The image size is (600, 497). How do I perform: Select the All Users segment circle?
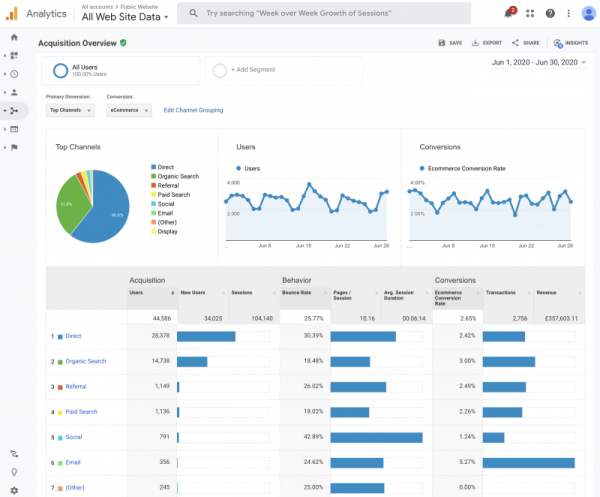point(60,70)
